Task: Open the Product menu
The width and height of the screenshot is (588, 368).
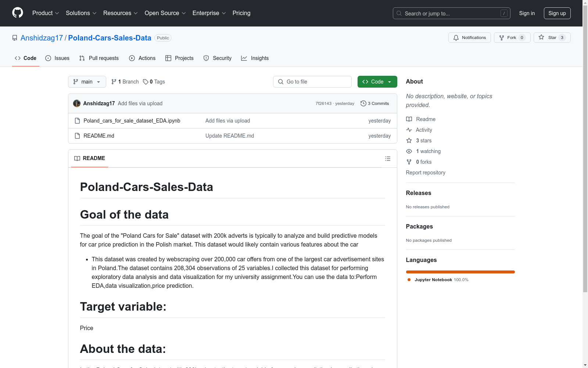Action: pyautogui.click(x=46, y=13)
